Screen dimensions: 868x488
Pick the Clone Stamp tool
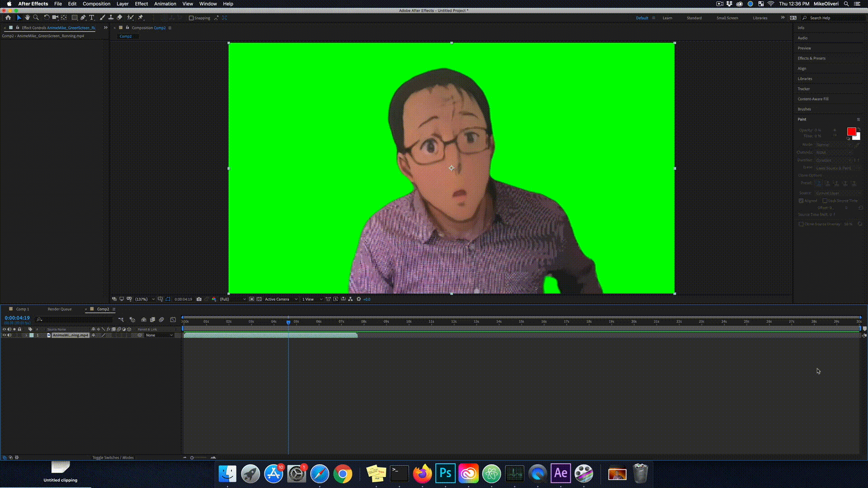[111, 18]
